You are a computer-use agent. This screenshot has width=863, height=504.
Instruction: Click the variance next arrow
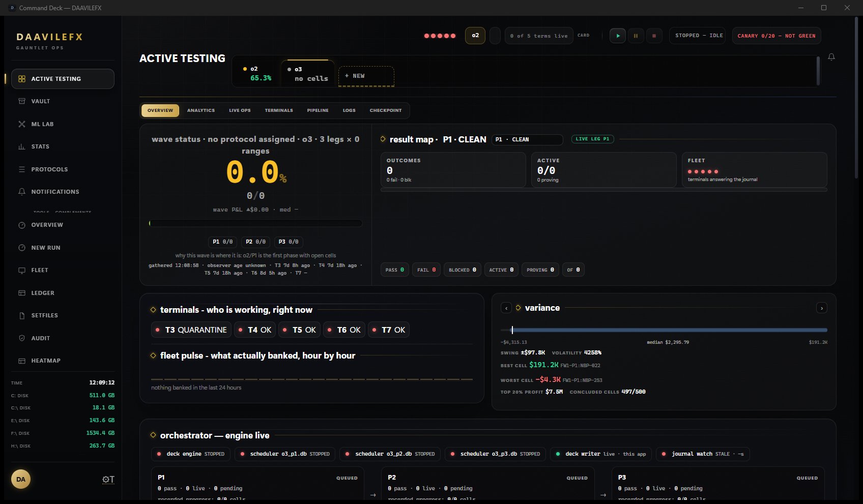point(822,308)
